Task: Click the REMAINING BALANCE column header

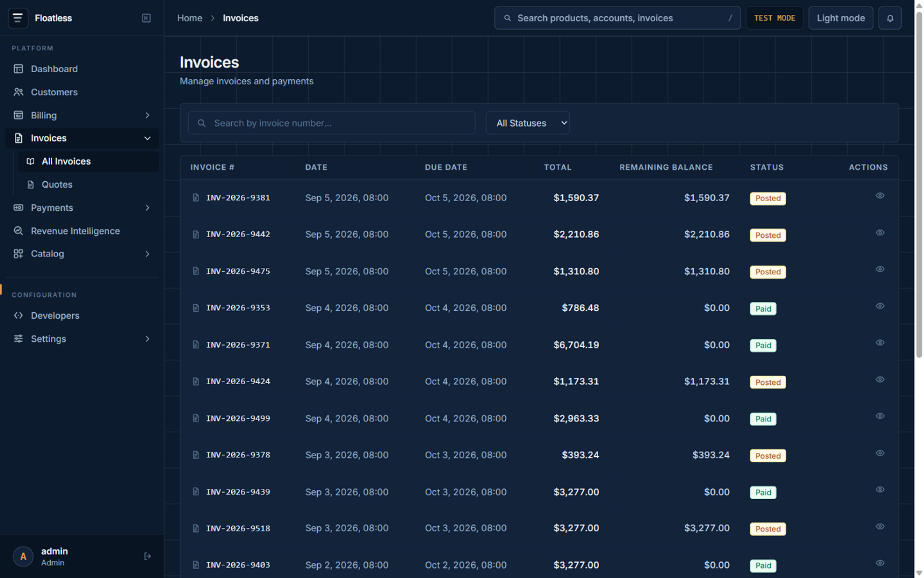Action: (666, 167)
